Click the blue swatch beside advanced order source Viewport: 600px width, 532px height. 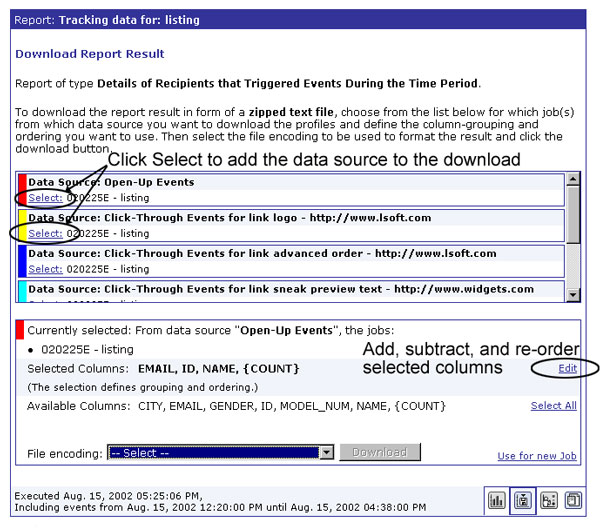23,261
